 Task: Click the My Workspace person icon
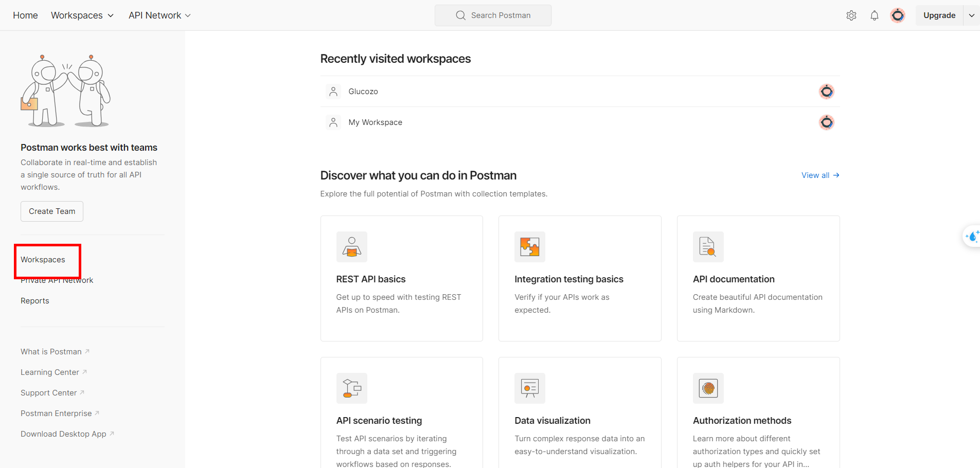333,122
